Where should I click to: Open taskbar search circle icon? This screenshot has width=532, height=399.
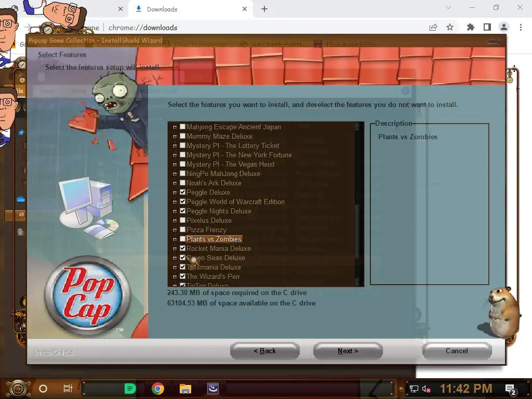coord(43,389)
